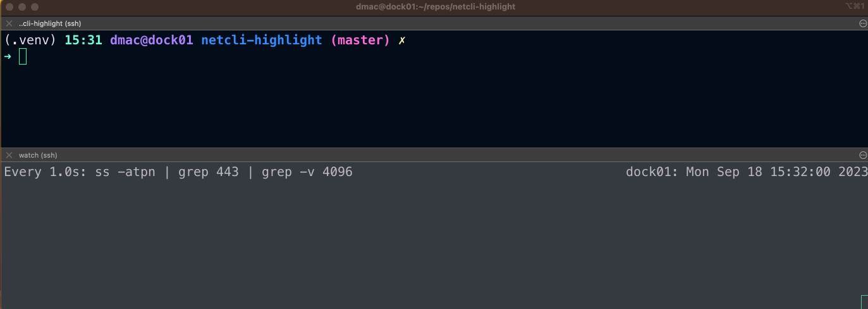This screenshot has width=868, height=309.
Task: Close the ..cli-highlight (ssh) pane
Action: (x=9, y=23)
